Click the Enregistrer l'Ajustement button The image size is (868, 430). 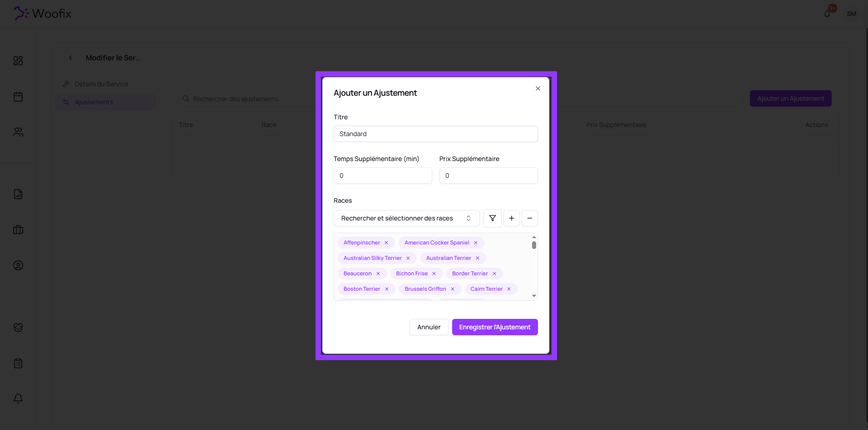coord(495,327)
